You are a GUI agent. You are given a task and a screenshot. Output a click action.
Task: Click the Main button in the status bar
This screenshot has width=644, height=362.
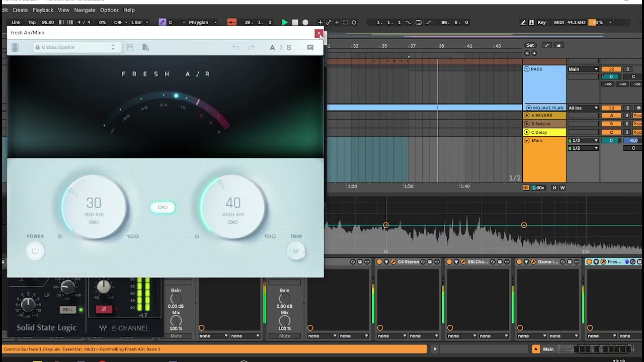[548, 349]
